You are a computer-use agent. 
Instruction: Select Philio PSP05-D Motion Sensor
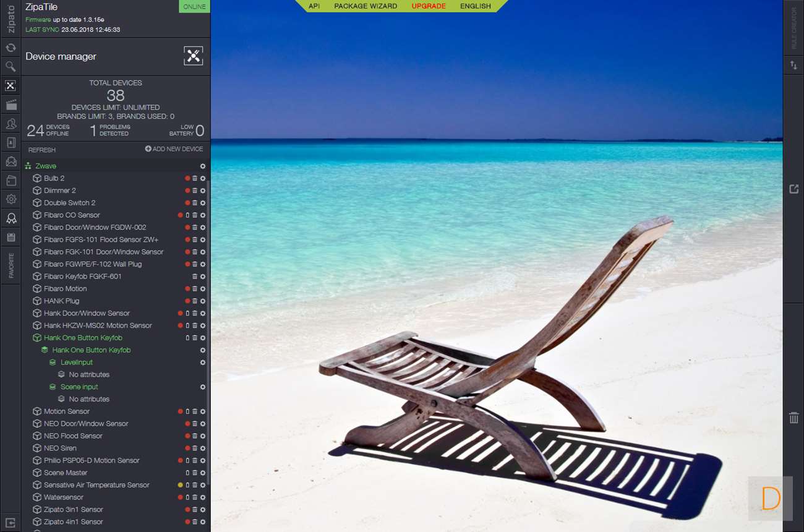click(x=92, y=461)
